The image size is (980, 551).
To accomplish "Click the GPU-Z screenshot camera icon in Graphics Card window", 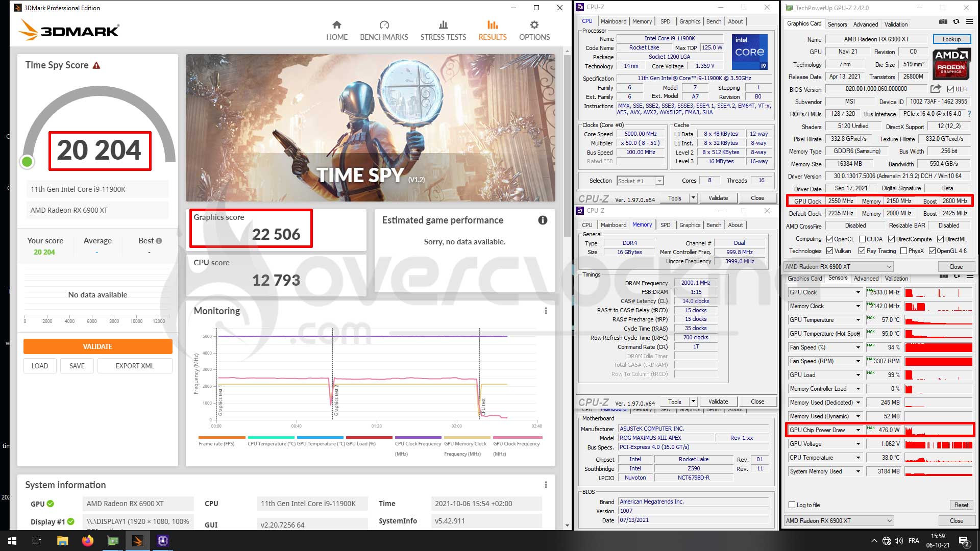I will [943, 21].
